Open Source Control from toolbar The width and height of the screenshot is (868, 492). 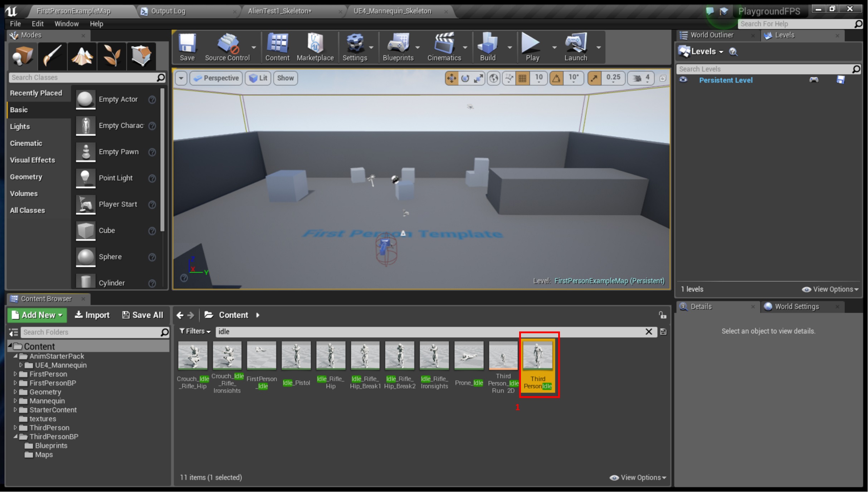pos(227,47)
